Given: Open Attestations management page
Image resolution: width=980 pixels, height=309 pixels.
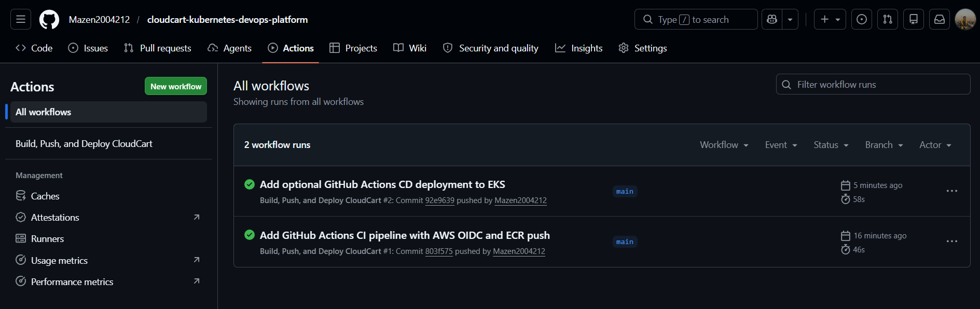Looking at the screenshot, I should pos(108,218).
